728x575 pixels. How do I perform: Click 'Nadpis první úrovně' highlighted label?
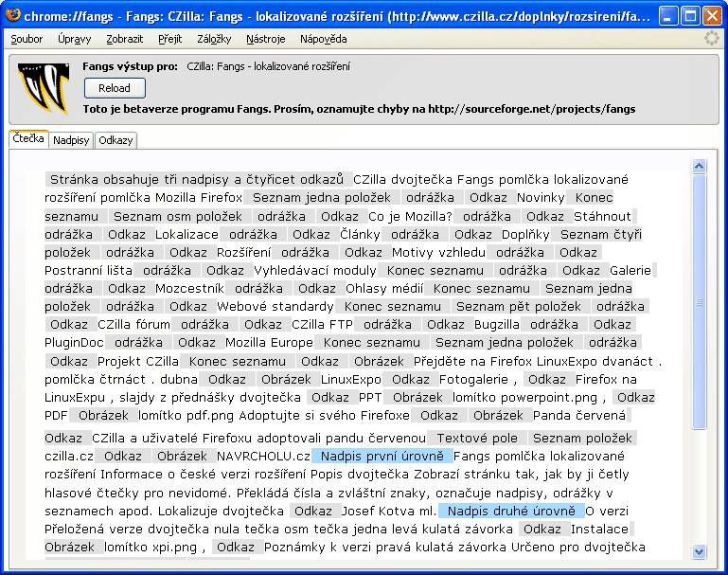point(382,457)
